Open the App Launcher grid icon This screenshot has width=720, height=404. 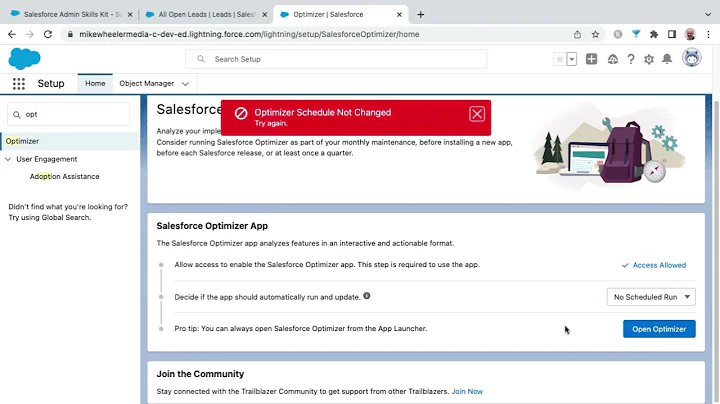[19, 84]
